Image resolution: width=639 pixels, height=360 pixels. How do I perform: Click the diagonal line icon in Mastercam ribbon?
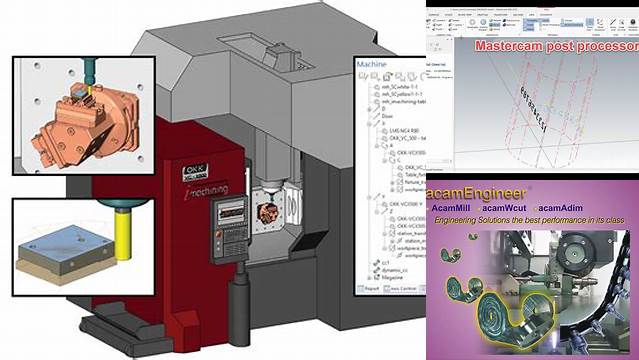pyautogui.click(x=613, y=22)
